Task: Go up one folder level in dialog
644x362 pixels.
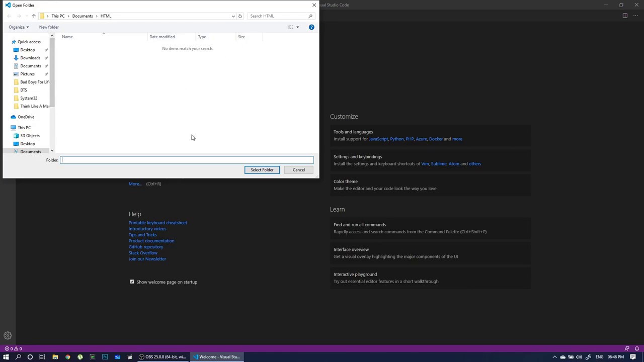Action: click(x=34, y=16)
